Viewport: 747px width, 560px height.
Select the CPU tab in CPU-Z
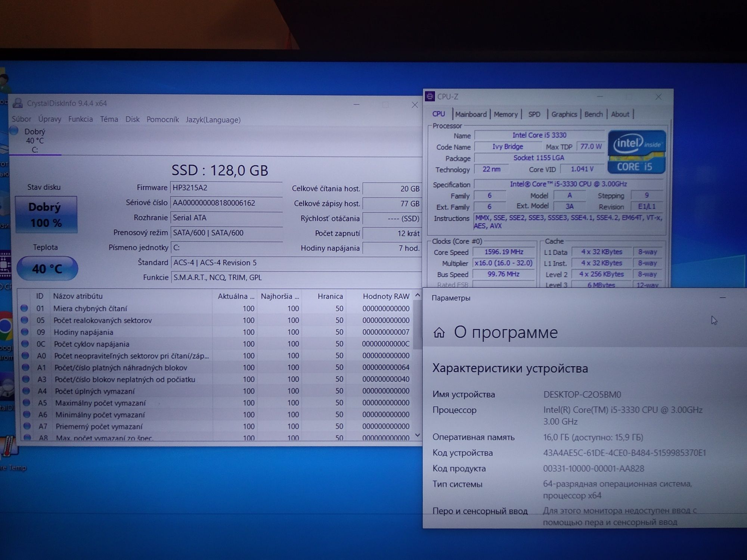[438, 114]
